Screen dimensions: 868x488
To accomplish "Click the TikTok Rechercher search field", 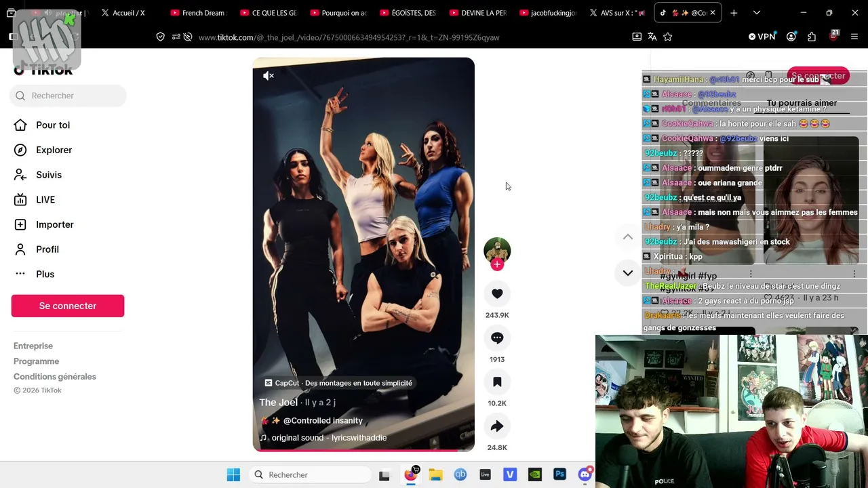I will click(68, 96).
